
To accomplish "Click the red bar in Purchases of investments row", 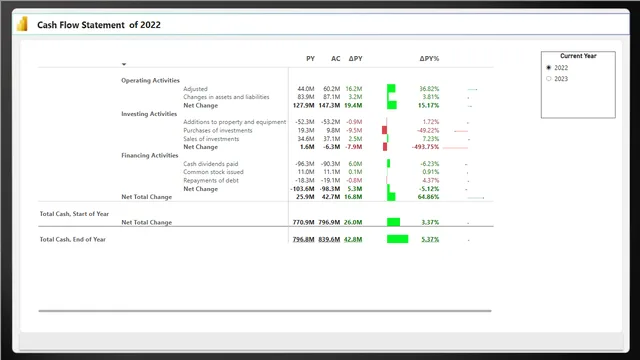I will pyautogui.click(x=384, y=130).
